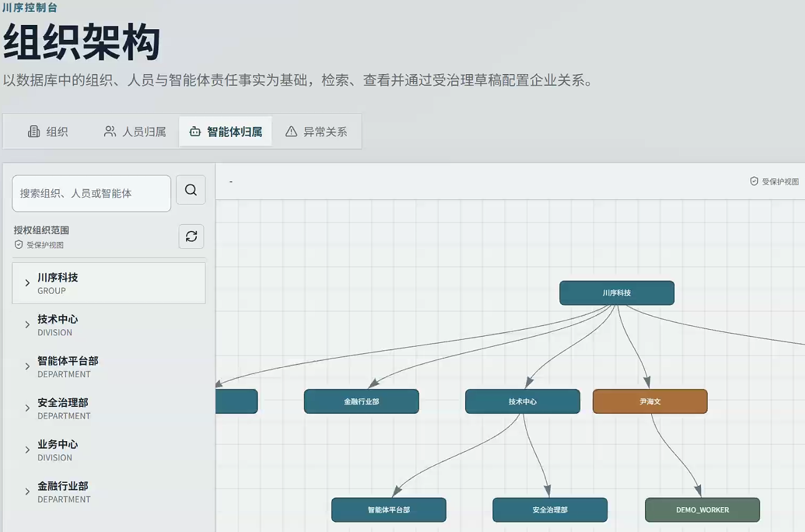The height and width of the screenshot is (532, 805).
Task: Select the 智能体归属 tab
Action: click(x=225, y=131)
